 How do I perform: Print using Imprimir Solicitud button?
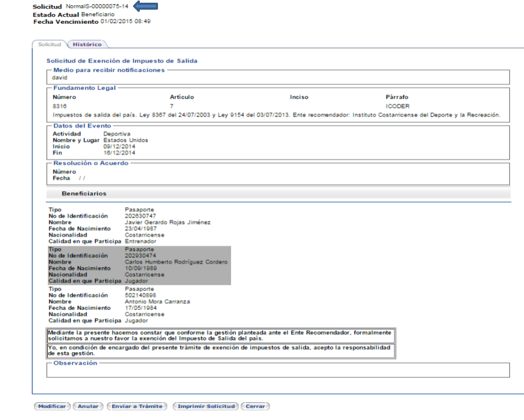[206, 407]
